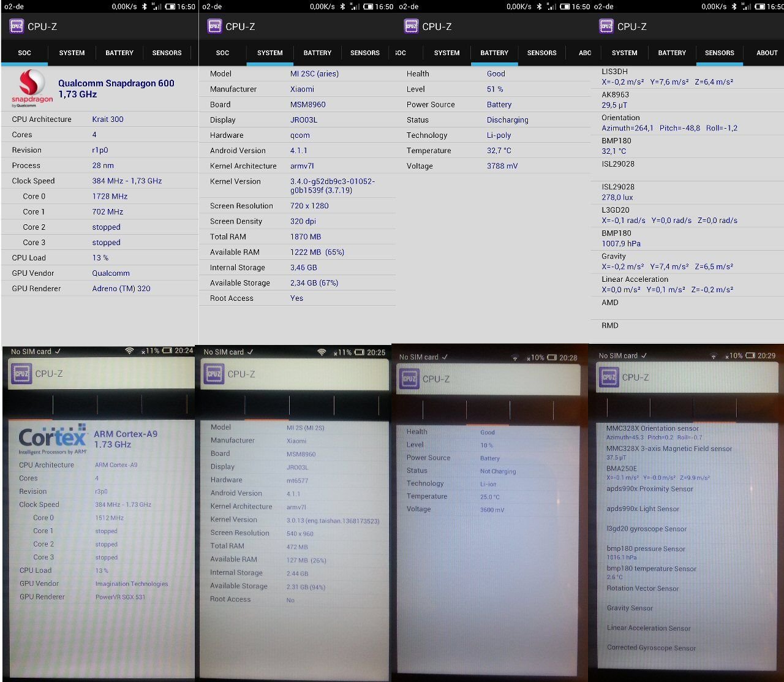Select the BATTERY tab on the MI 2SC screen
The height and width of the screenshot is (682, 784).
317,53
